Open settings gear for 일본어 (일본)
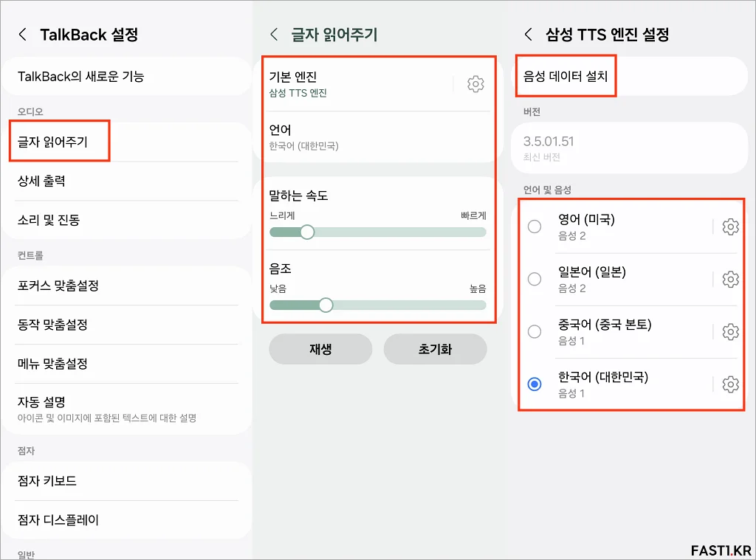This screenshot has height=560, width=756. (x=730, y=279)
